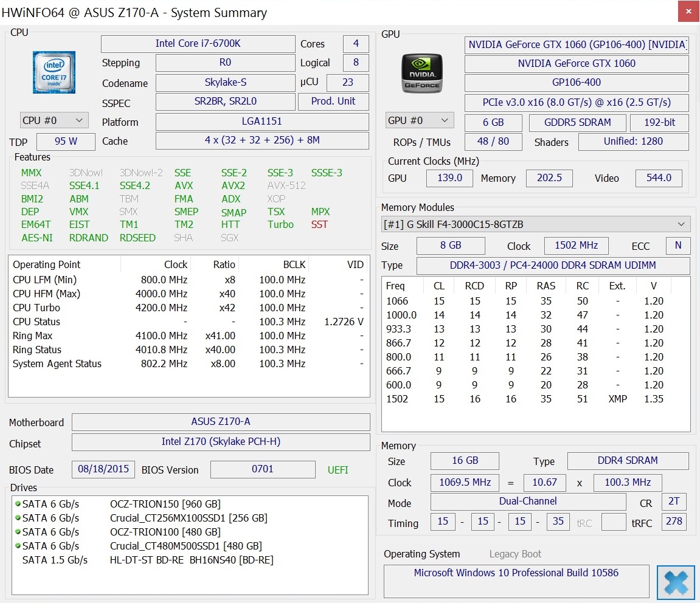
Task: Click the Intel Core i7 logo icon
Action: 54,72
